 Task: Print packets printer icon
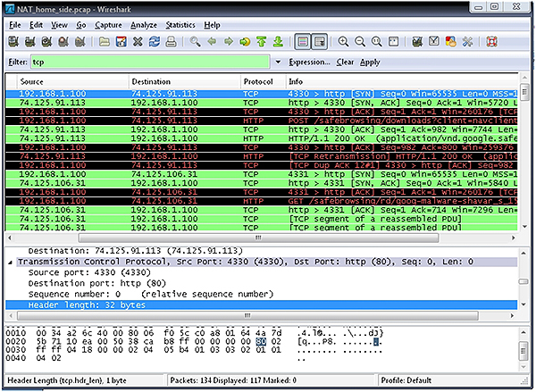point(171,42)
